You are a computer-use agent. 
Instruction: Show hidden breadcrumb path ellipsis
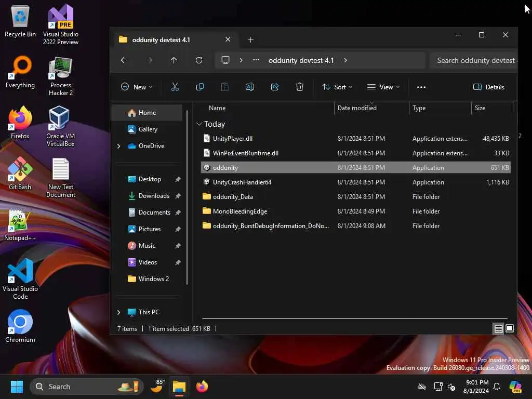(x=256, y=60)
